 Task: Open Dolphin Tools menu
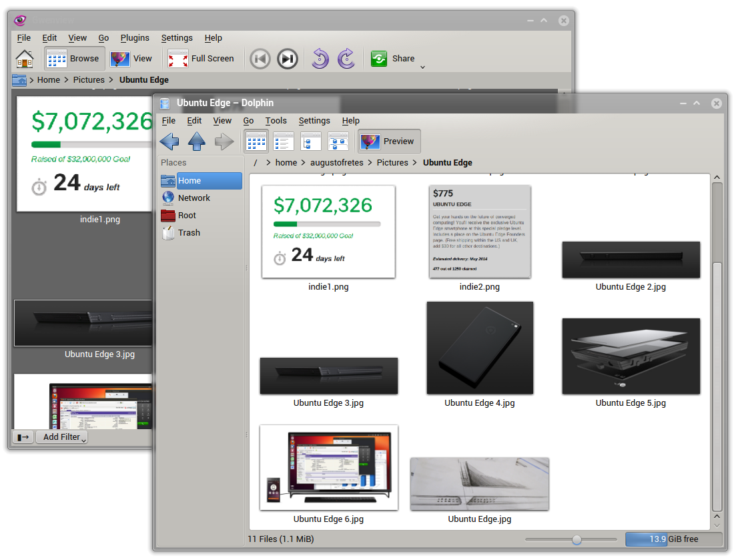pos(276,121)
